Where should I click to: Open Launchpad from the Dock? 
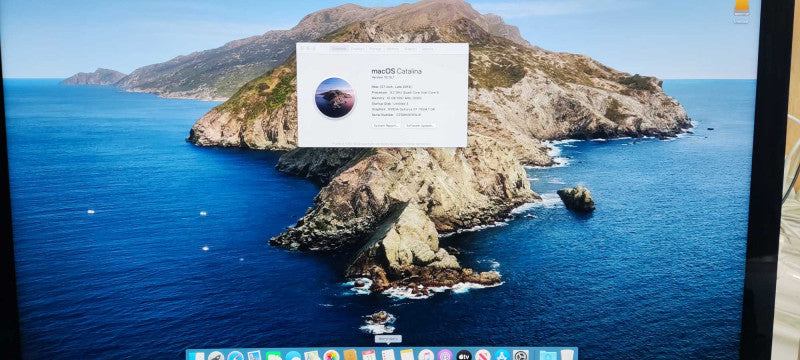coord(216,355)
